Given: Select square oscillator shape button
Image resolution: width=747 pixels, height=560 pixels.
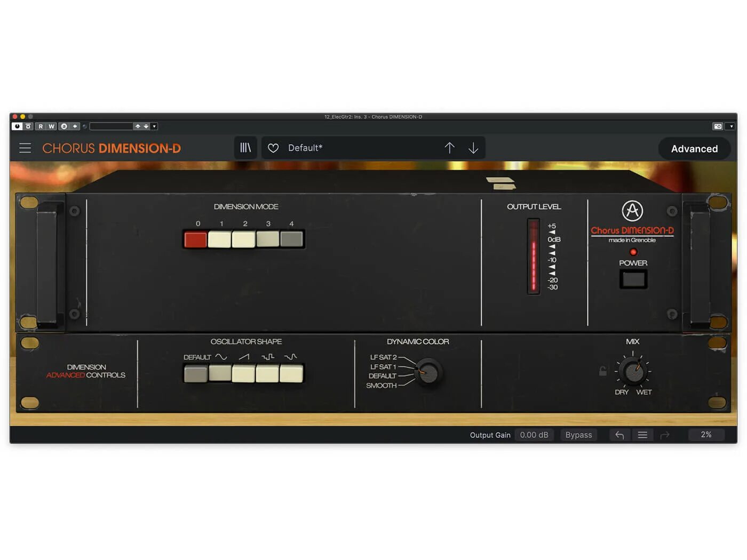Looking at the screenshot, I should (267, 374).
